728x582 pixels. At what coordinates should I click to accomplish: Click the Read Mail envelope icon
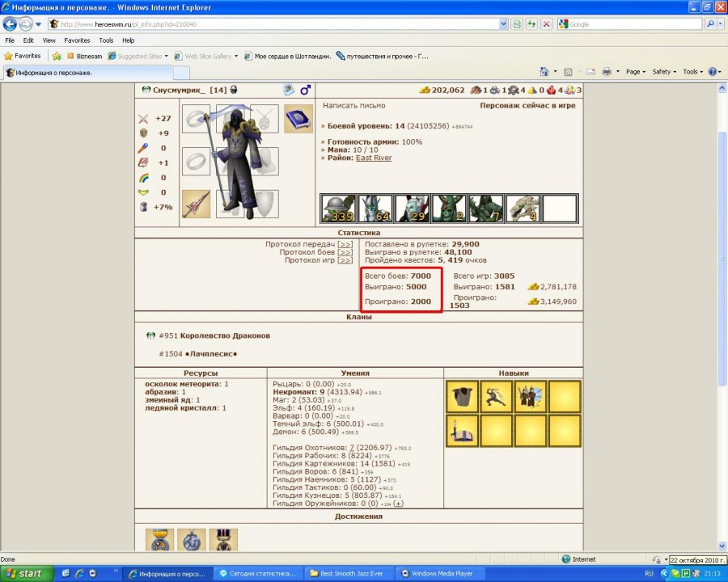(590, 72)
